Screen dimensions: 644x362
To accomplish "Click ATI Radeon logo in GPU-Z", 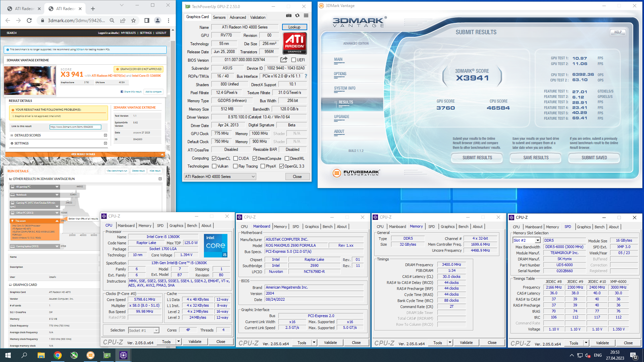I will pos(294,43).
